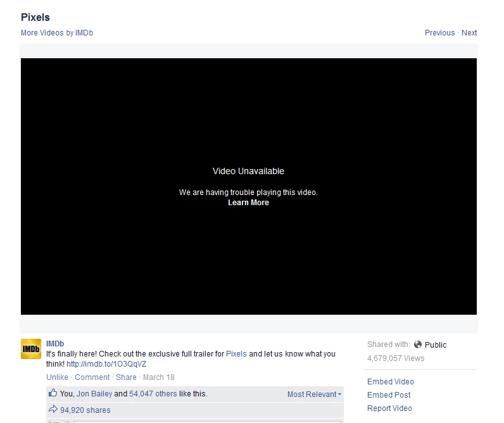
Task: Click the Public globe icon
Action: [417, 344]
